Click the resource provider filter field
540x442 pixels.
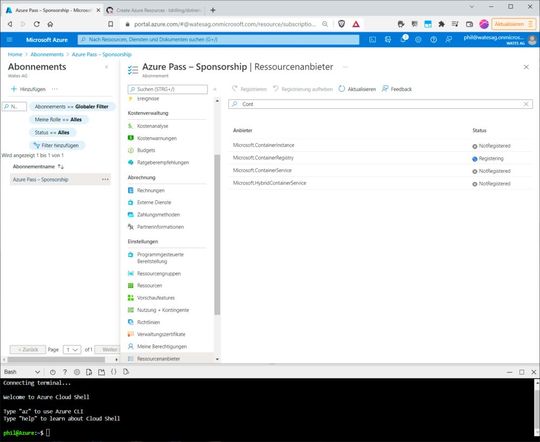380,104
